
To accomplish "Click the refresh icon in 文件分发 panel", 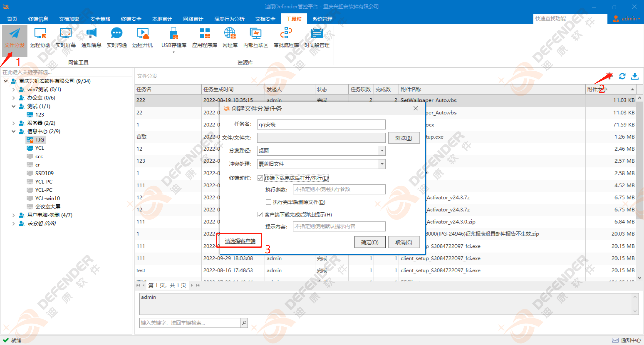I will coord(622,76).
